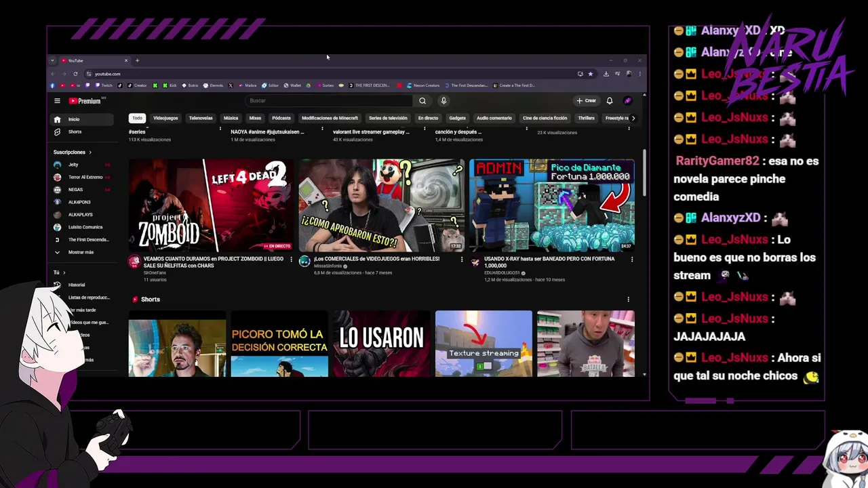
Task: Open Project Zomboid live thumbnail
Action: coord(212,205)
